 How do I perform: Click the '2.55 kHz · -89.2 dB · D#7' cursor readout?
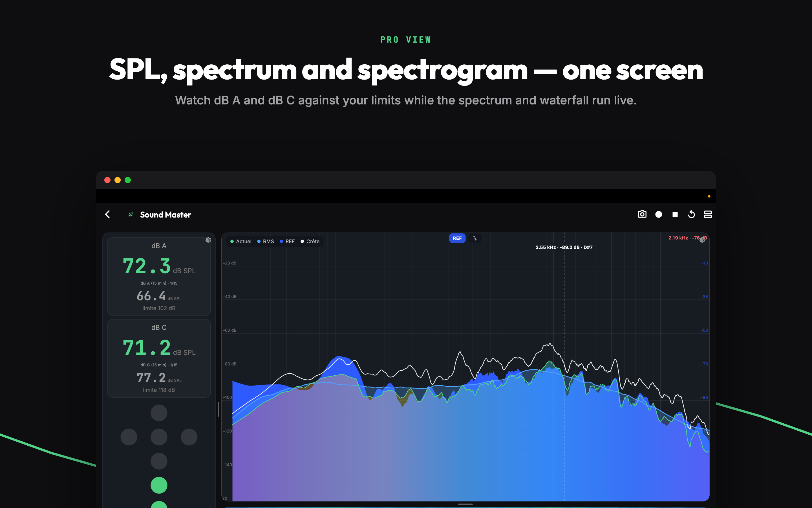point(564,247)
